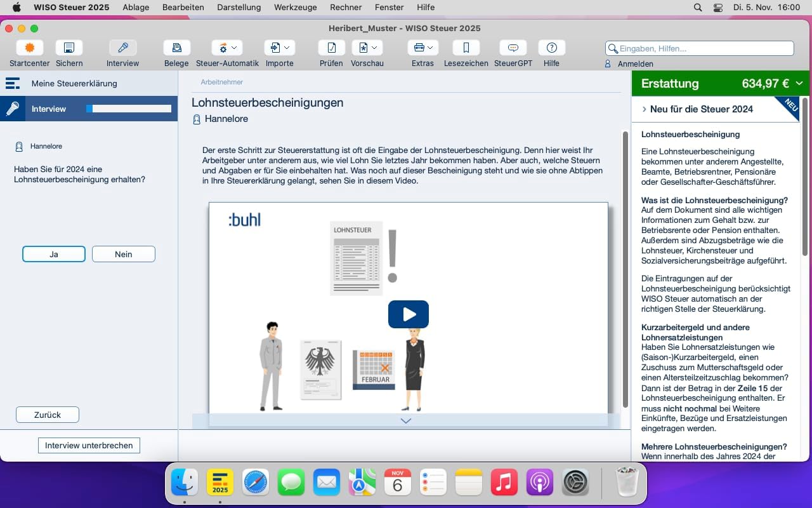Open the Vorschau preview icon
812x508 pixels.
tap(363, 48)
